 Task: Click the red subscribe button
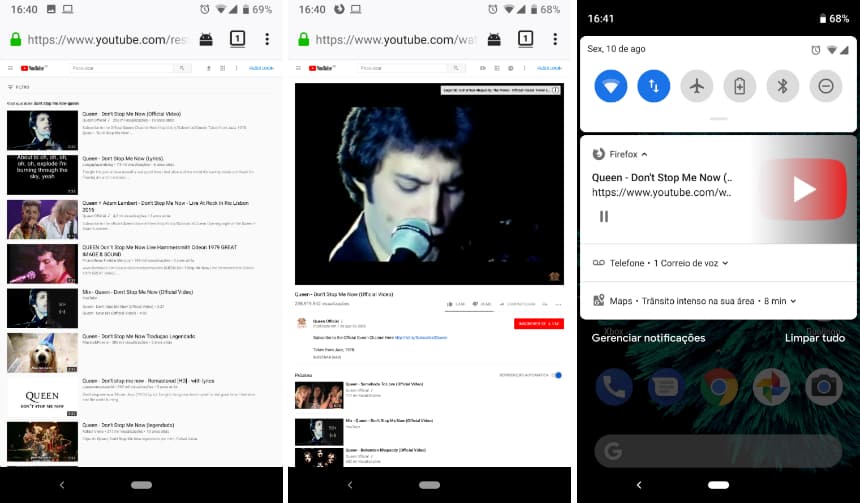coord(539,324)
